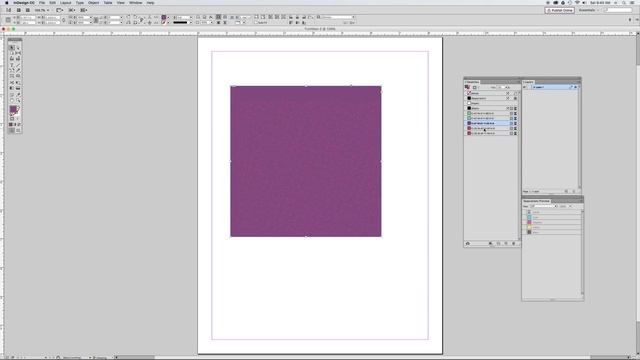Click the purple square on the page
Image resolution: width=640 pixels, height=360 pixels.
pos(306,161)
